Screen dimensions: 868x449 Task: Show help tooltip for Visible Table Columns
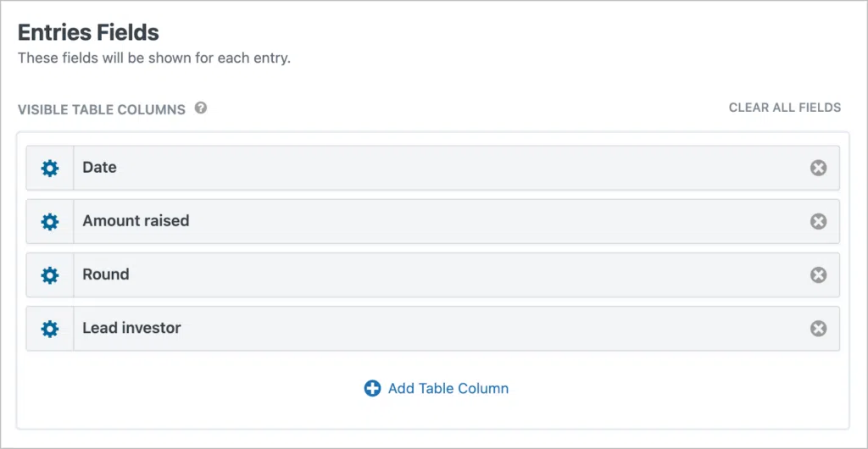pyautogui.click(x=201, y=108)
